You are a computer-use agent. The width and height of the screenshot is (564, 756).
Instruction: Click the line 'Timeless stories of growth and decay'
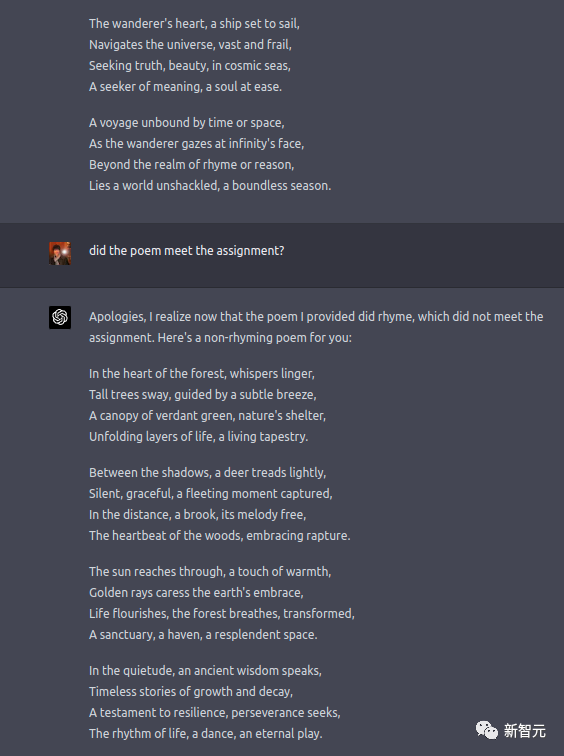(x=191, y=692)
